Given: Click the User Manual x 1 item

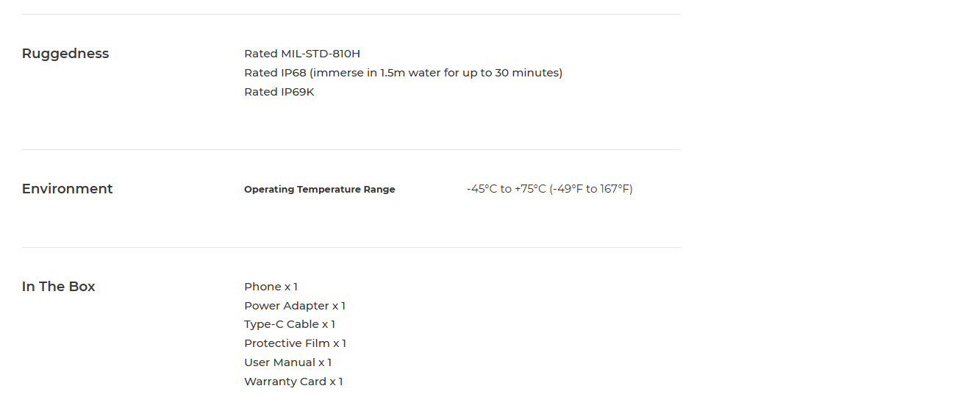Looking at the screenshot, I should click(288, 362).
